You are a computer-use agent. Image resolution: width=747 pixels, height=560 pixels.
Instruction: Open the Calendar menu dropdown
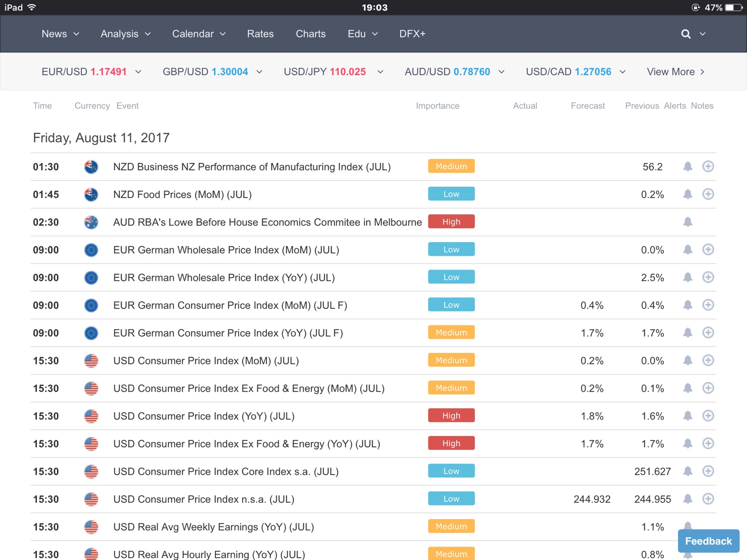tap(198, 34)
